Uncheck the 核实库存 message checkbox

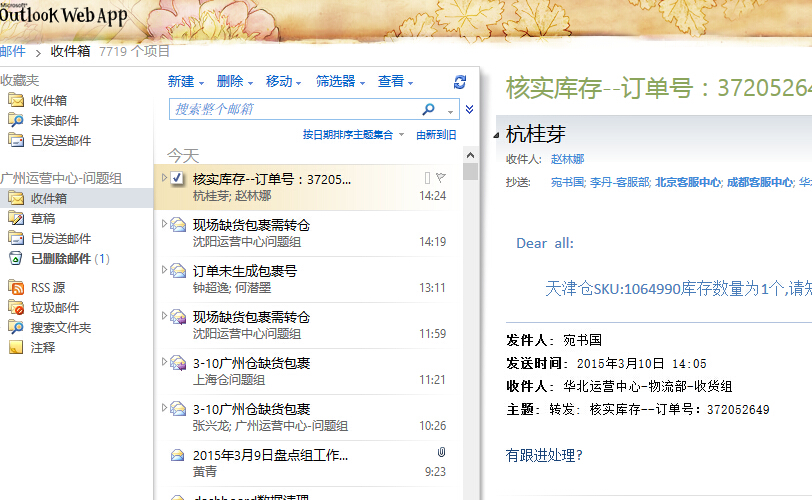click(177, 179)
